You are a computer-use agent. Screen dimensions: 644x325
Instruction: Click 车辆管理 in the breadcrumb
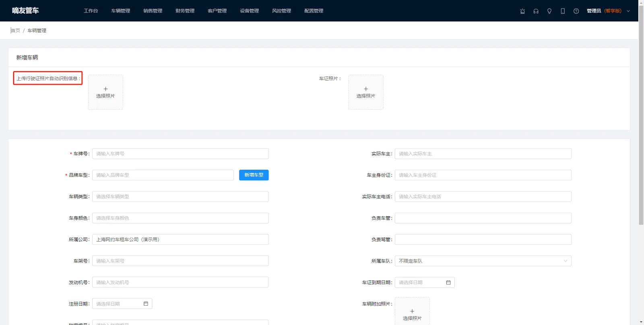pyautogui.click(x=37, y=31)
